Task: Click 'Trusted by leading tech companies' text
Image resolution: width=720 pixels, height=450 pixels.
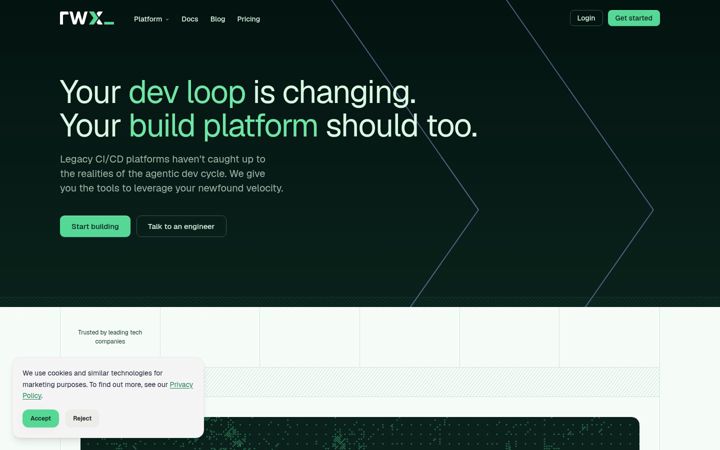Action: (110, 337)
